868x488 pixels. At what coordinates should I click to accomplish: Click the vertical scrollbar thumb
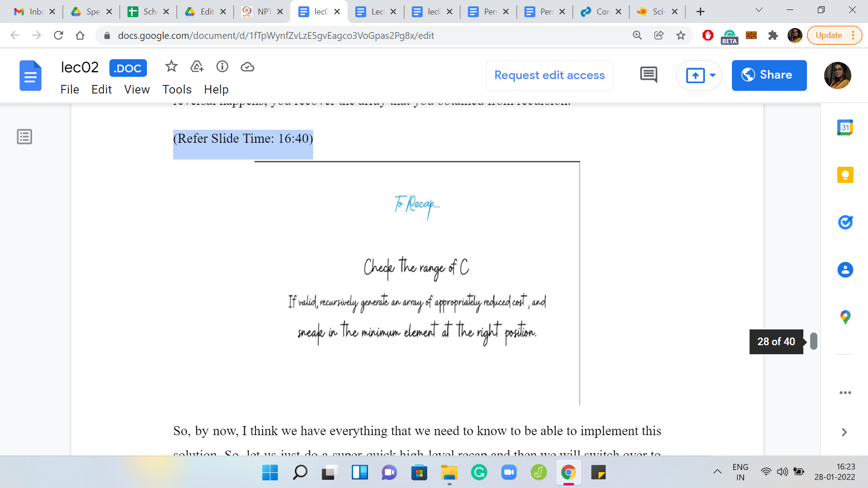[813, 341]
